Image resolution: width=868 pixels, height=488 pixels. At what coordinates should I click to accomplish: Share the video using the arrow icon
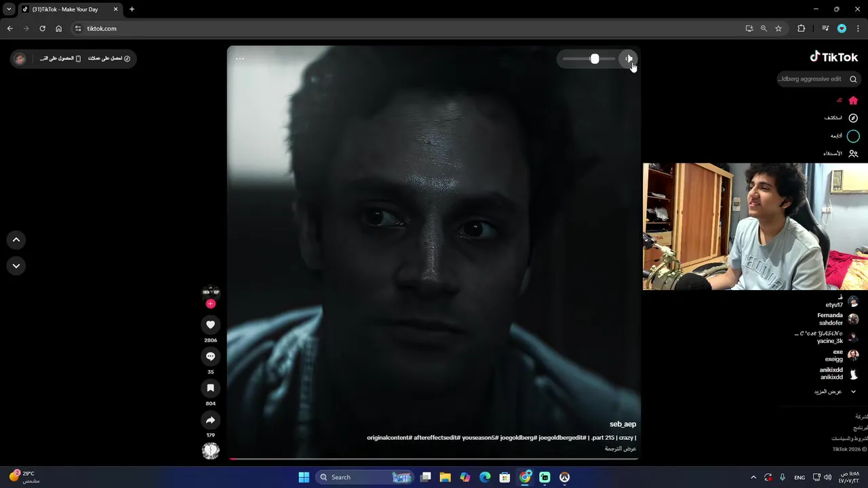coord(210,420)
